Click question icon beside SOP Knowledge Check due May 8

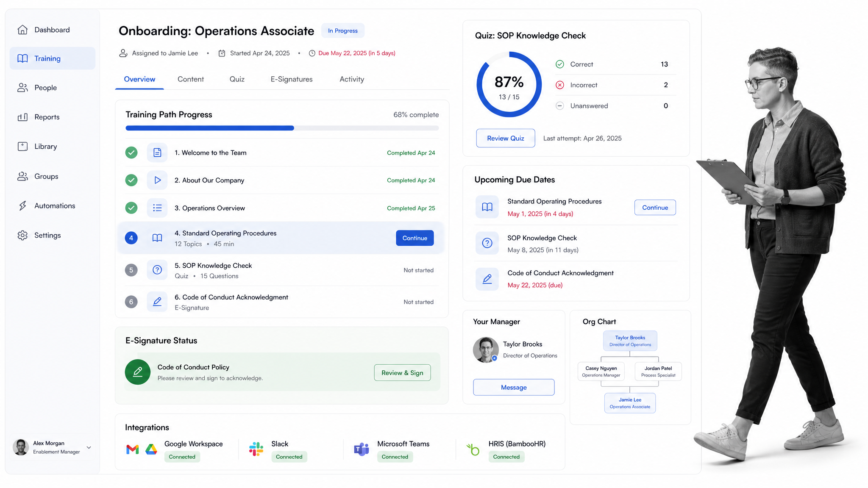[487, 243]
